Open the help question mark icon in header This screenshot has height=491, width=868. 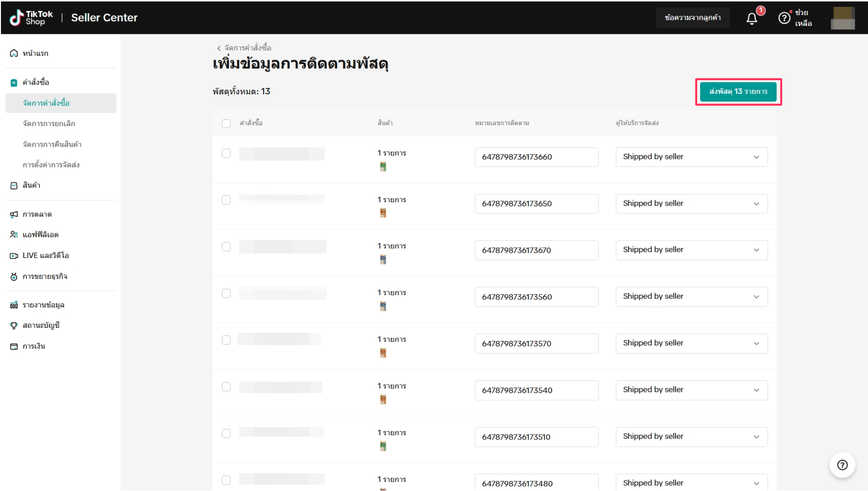pyautogui.click(x=784, y=18)
